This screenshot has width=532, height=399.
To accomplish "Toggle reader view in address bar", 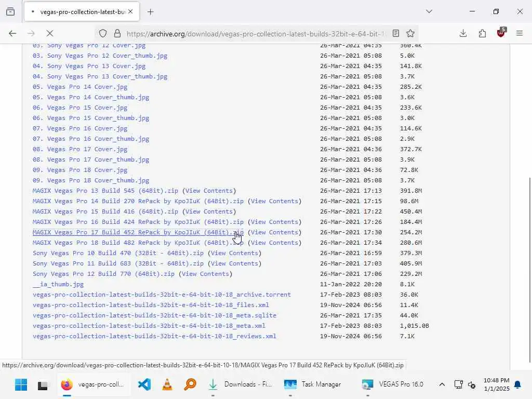I will click(x=395, y=33).
